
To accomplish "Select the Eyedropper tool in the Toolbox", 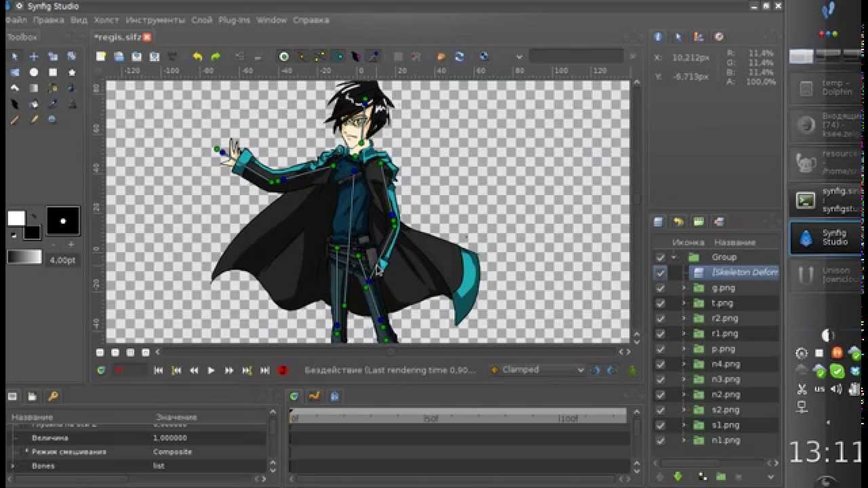I will pyautogui.click(x=53, y=104).
